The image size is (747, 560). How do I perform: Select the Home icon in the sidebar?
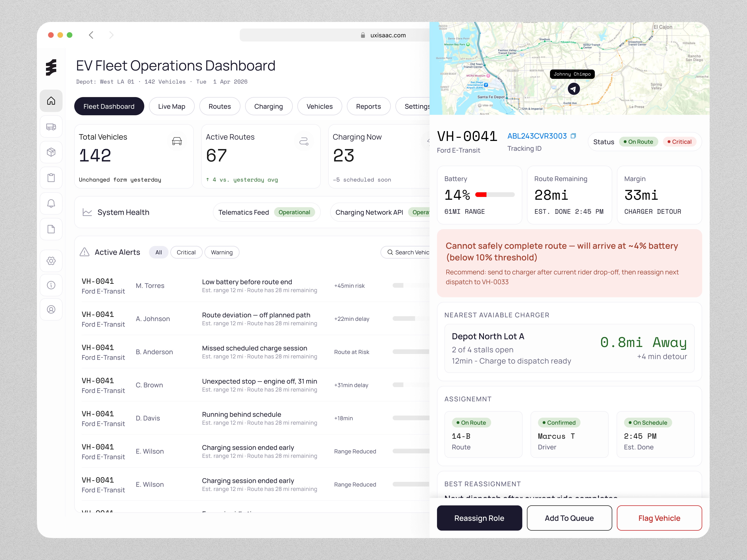pyautogui.click(x=51, y=101)
